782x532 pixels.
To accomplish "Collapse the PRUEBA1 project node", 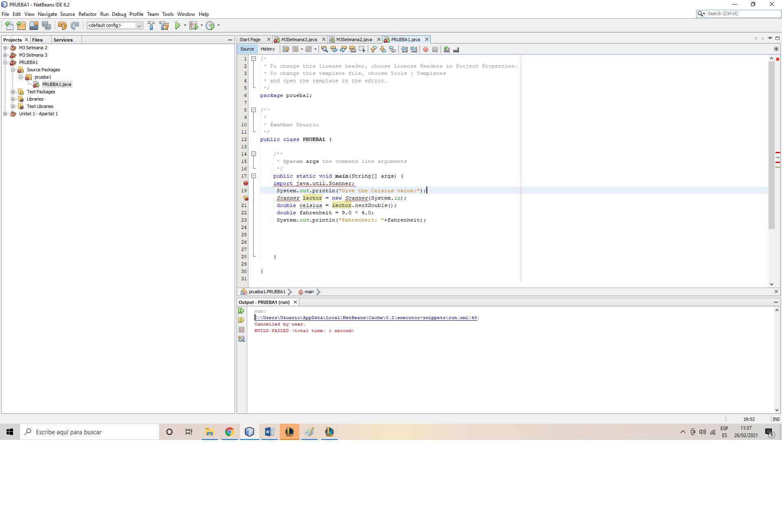I will click(5, 62).
